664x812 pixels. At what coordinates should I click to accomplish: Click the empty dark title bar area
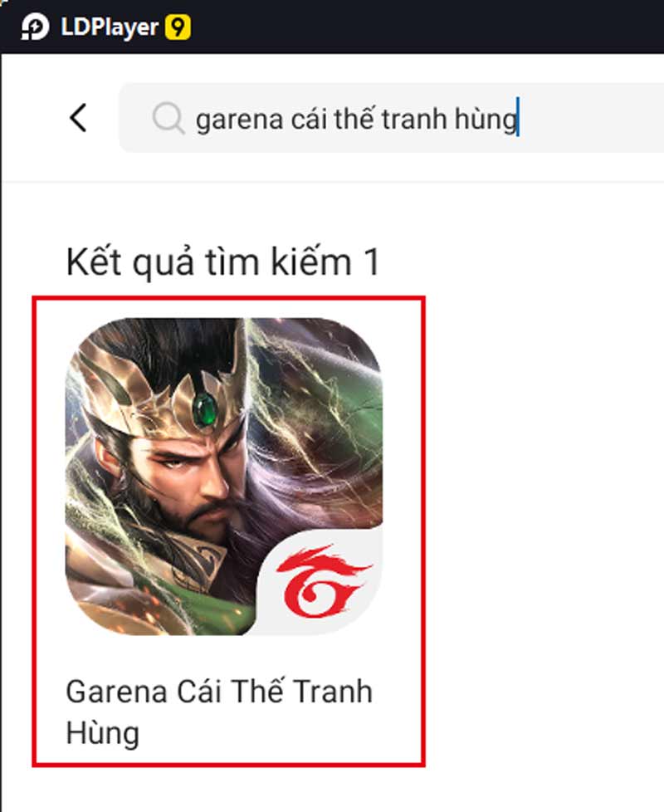coord(424,27)
